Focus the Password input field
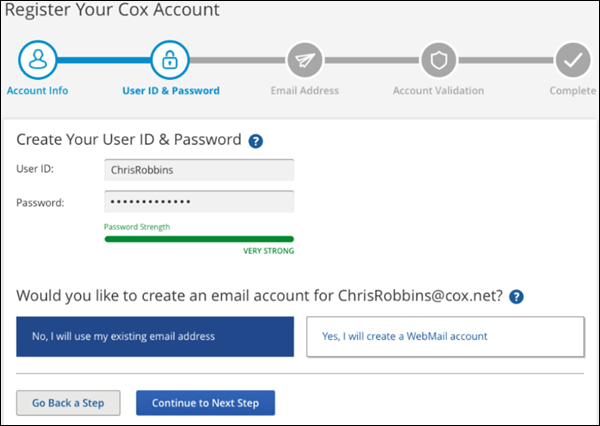The height and width of the screenshot is (426, 600). pos(199,201)
